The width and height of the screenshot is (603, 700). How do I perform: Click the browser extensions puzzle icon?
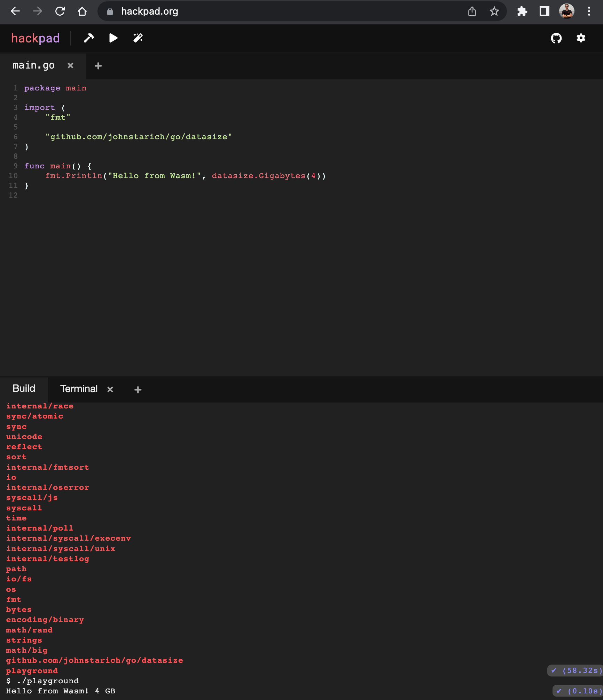point(523,11)
